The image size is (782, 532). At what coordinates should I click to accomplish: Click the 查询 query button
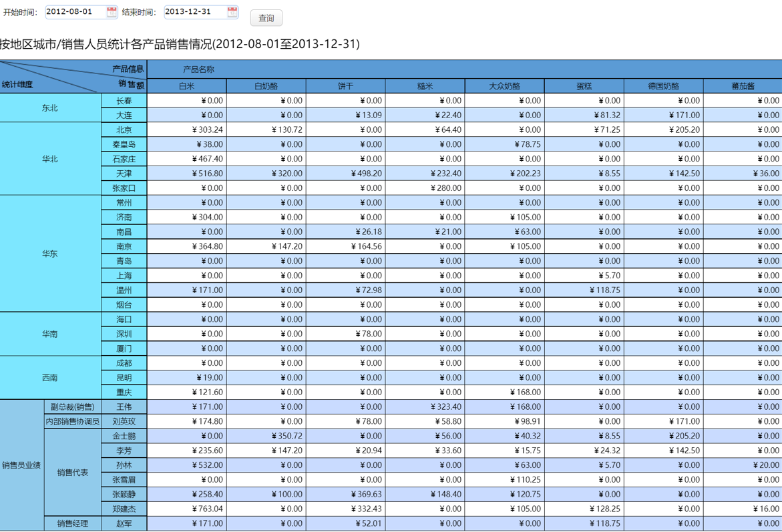[266, 18]
